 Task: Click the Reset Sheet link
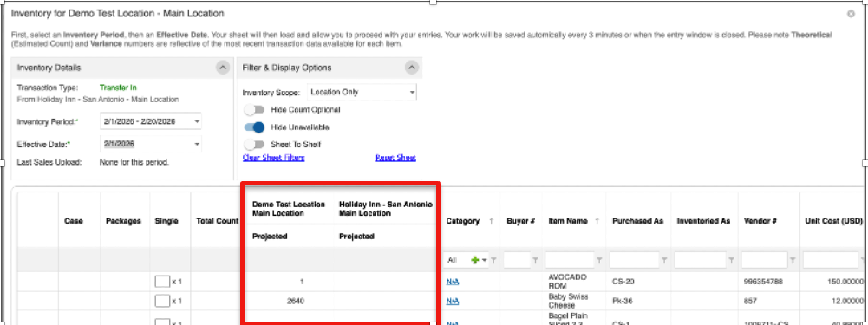tap(395, 158)
